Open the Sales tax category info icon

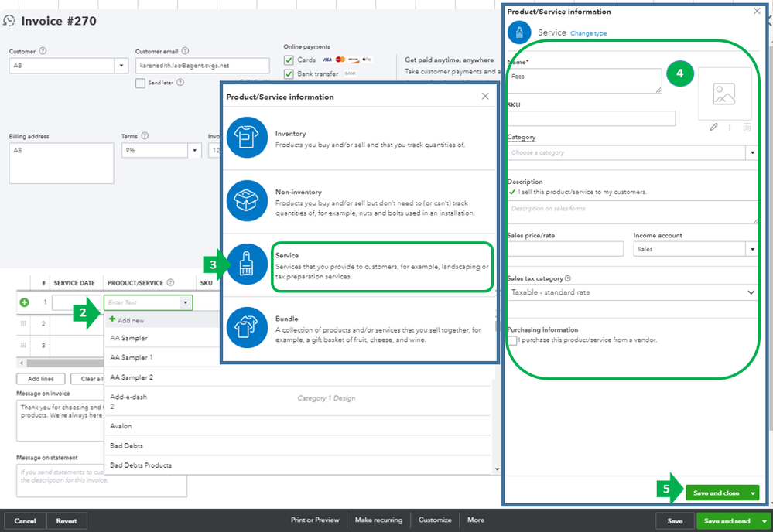click(x=567, y=278)
